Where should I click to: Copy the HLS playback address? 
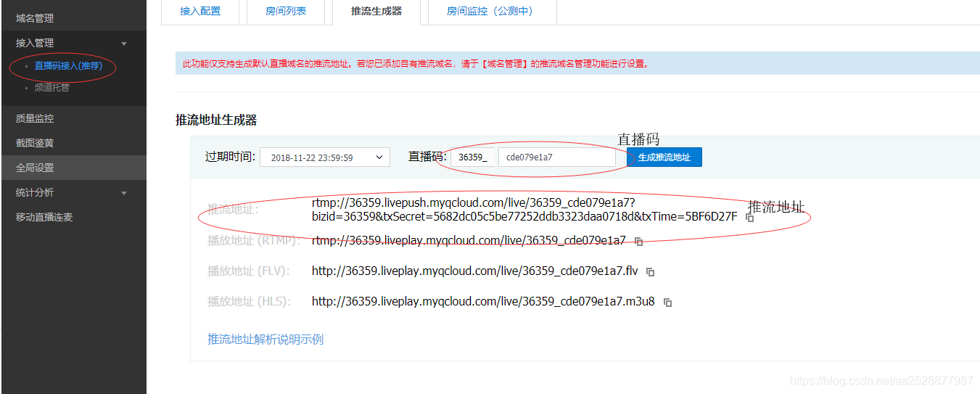[x=668, y=303]
